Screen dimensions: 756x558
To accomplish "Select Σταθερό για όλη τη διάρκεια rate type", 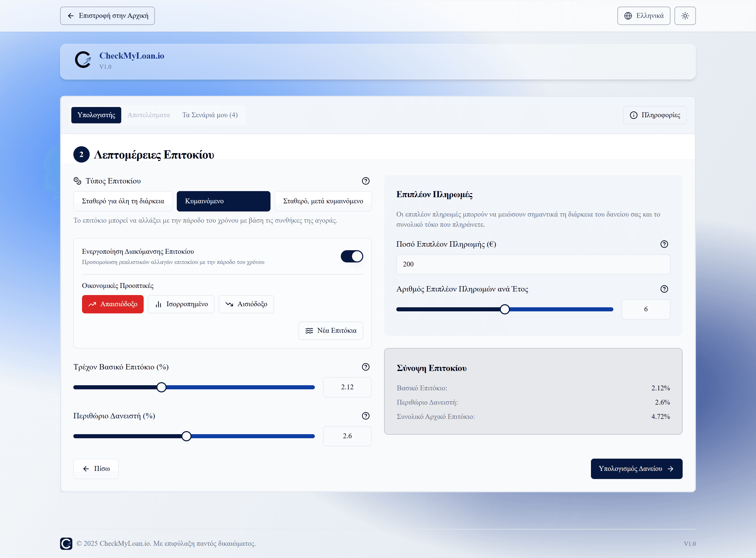I will point(123,201).
